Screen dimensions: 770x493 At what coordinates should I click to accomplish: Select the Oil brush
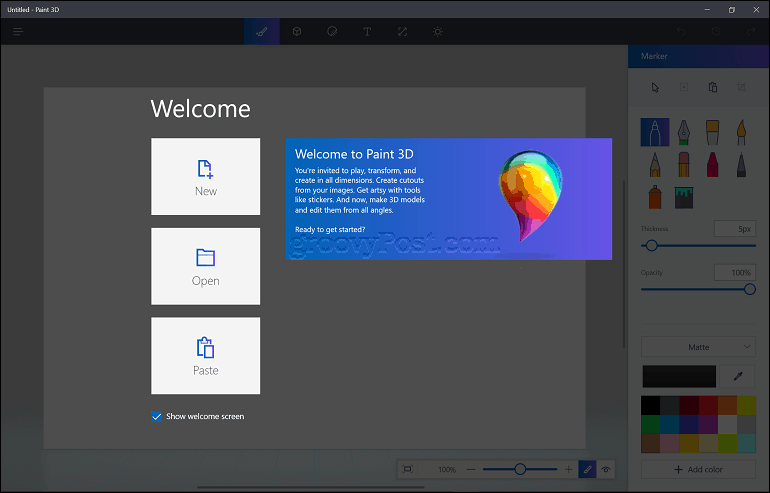coord(713,132)
